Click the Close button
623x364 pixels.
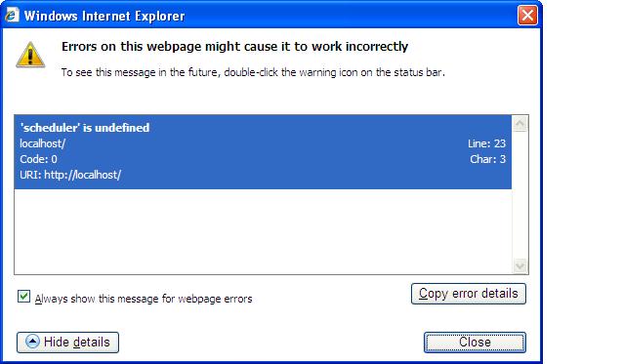(475, 343)
